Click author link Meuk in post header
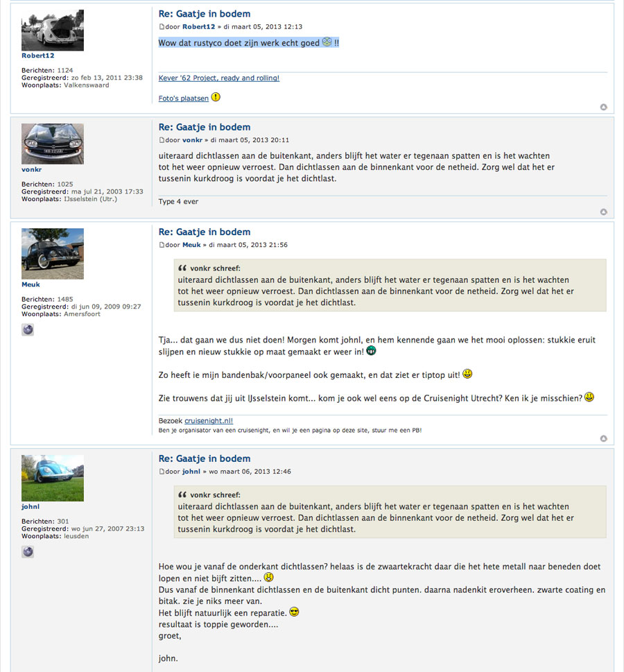The height and width of the screenshot is (672, 624). point(191,245)
